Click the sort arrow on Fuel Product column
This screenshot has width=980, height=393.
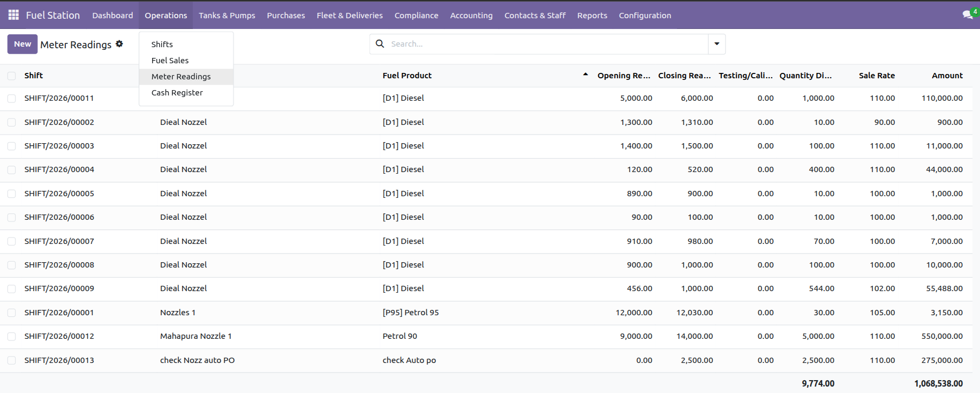tap(585, 75)
